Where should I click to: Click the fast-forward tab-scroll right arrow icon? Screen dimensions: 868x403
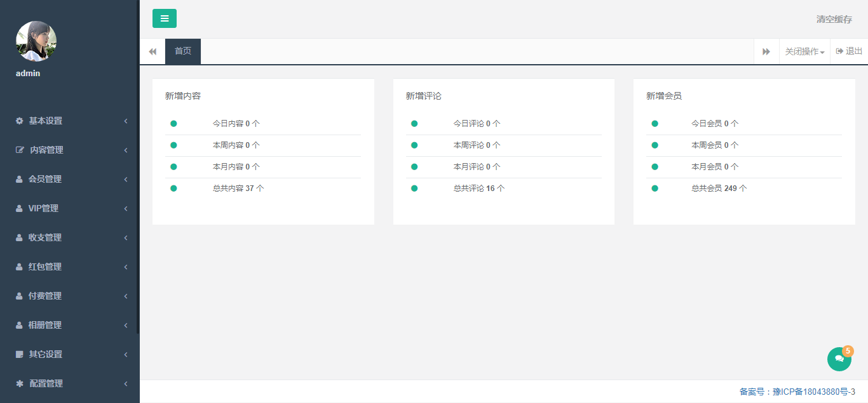[x=766, y=51]
